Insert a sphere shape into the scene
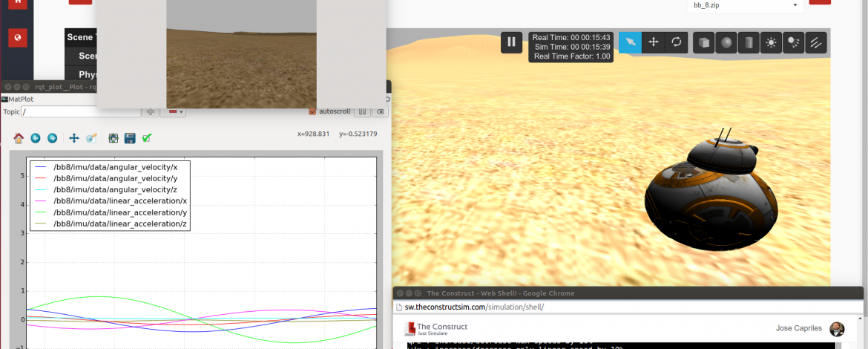868x349 pixels. [726, 42]
